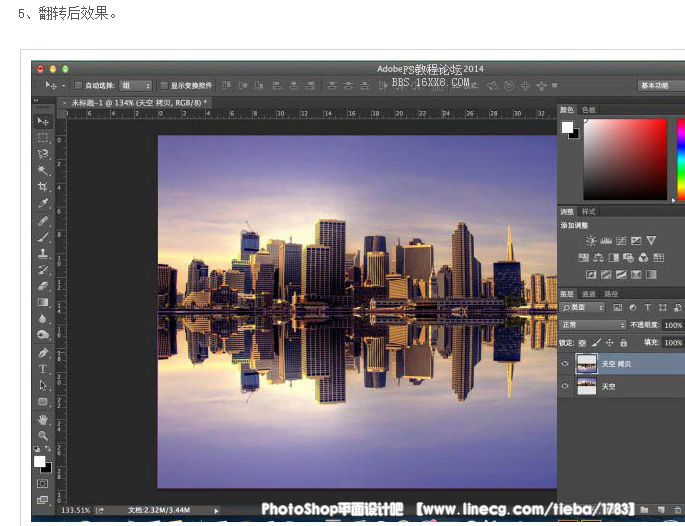This screenshot has width=685, height=526.
Task: Toggle visibility of the 天空 layer
Action: [x=566, y=386]
